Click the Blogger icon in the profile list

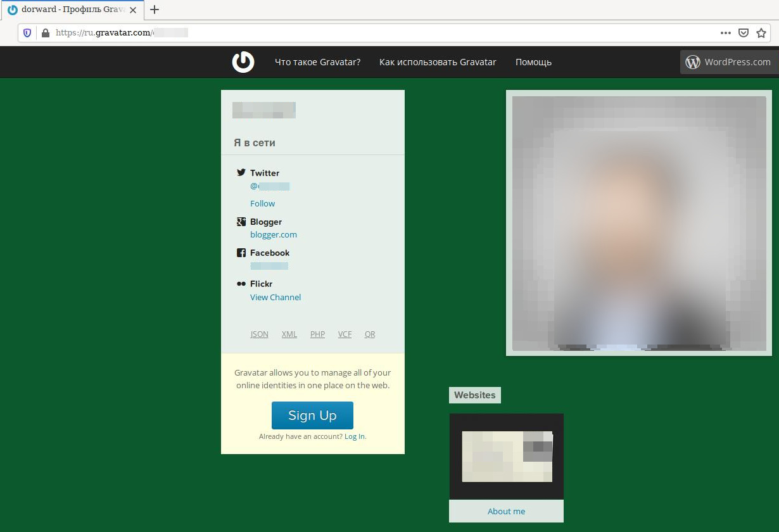click(241, 222)
